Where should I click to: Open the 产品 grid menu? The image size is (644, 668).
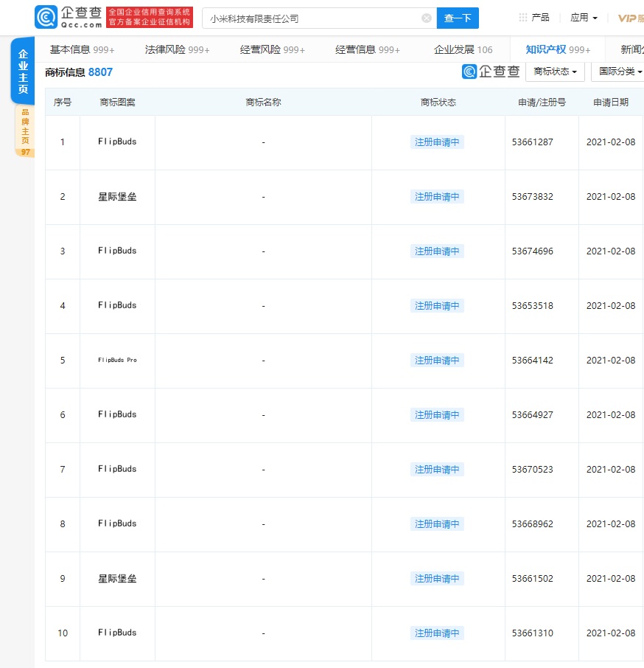tap(534, 18)
